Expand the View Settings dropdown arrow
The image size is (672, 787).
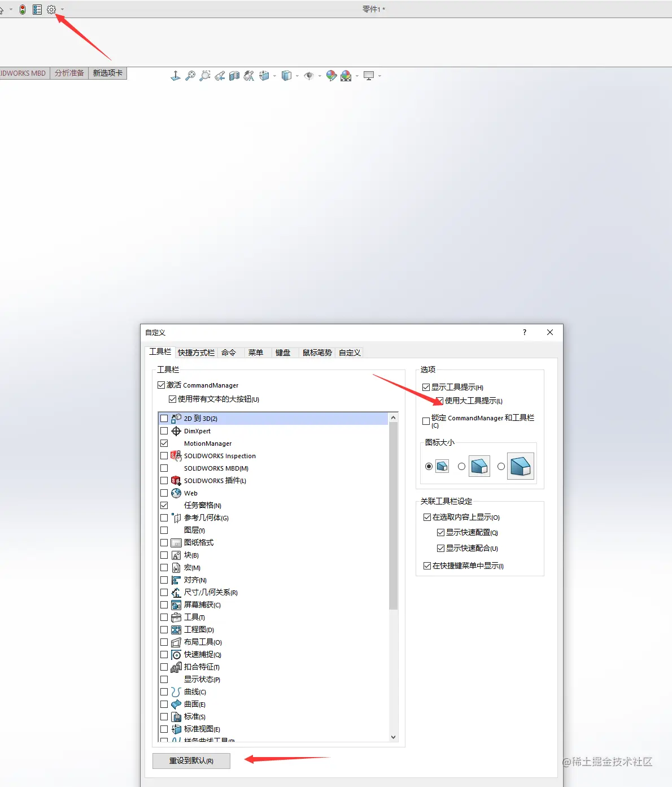[x=379, y=76]
